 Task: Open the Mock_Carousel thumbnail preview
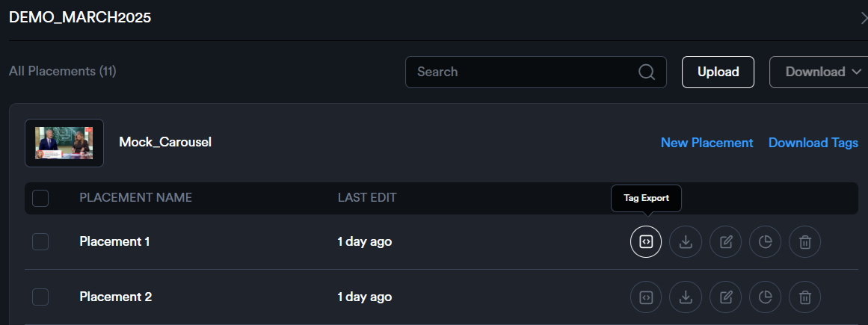[x=64, y=143]
